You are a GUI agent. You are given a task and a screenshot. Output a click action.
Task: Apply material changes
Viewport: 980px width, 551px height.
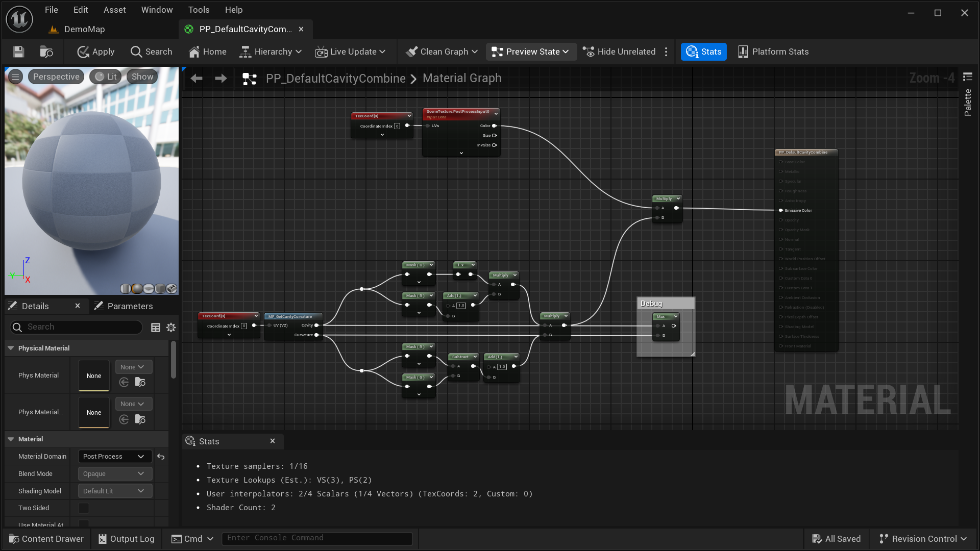coord(95,52)
